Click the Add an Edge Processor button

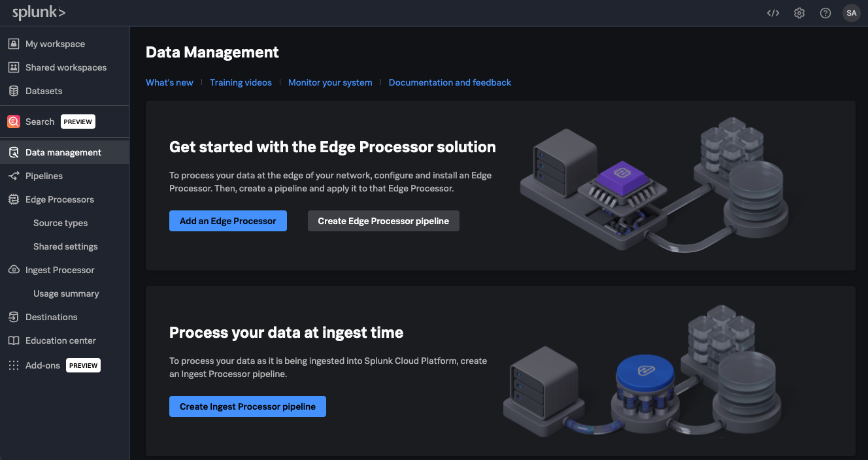pos(227,221)
